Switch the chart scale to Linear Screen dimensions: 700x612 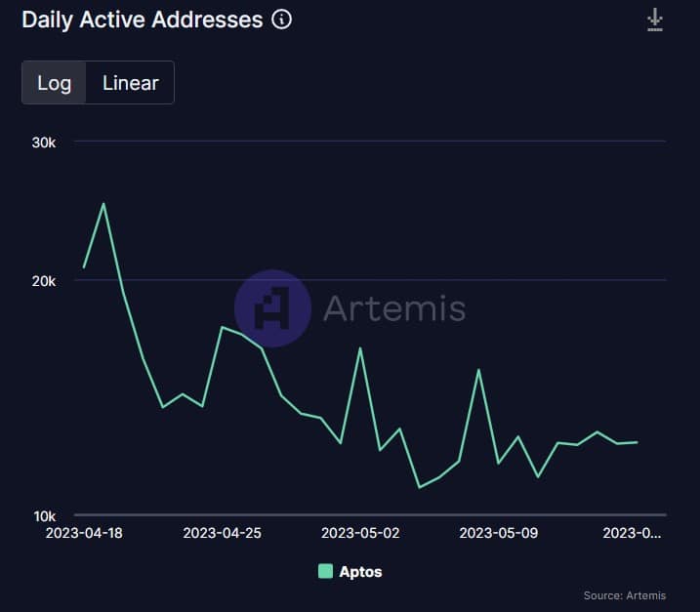click(x=131, y=83)
